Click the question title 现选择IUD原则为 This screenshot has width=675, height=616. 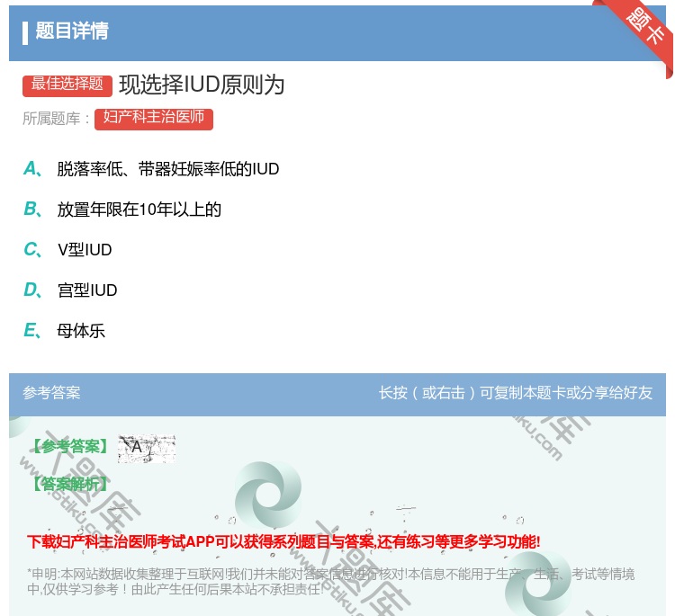[x=202, y=85]
